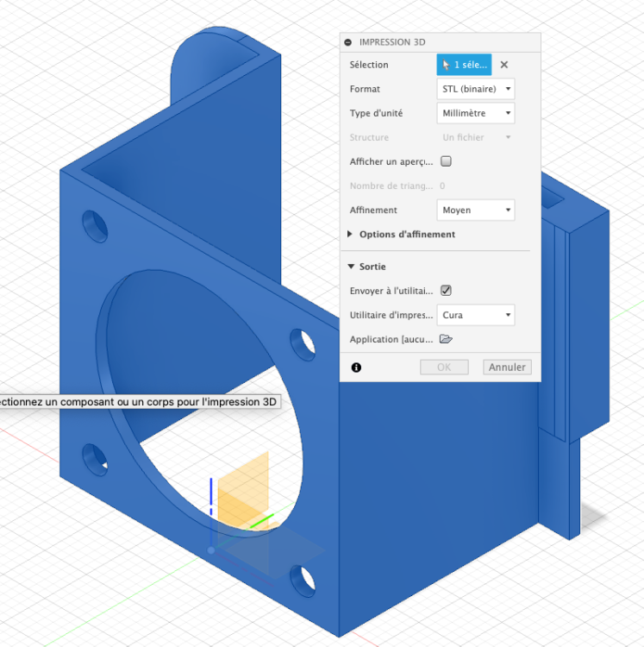The width and height of the screenshot is (644, 647).
Task: Select the blue origin point in the viewport
Action: tap(211, 550)
